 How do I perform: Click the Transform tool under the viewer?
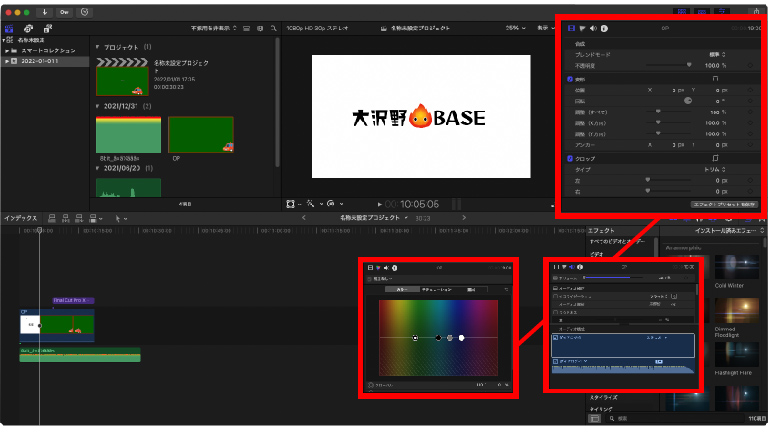pyautogui.click(x=290, y=204)
